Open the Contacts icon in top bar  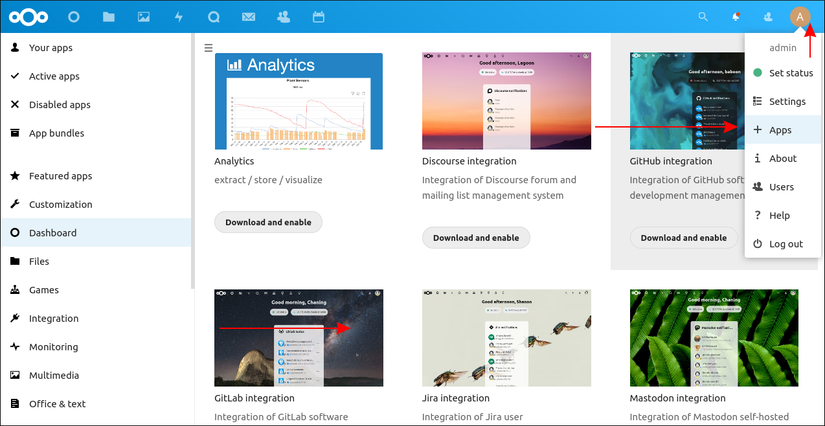point(284,17)
